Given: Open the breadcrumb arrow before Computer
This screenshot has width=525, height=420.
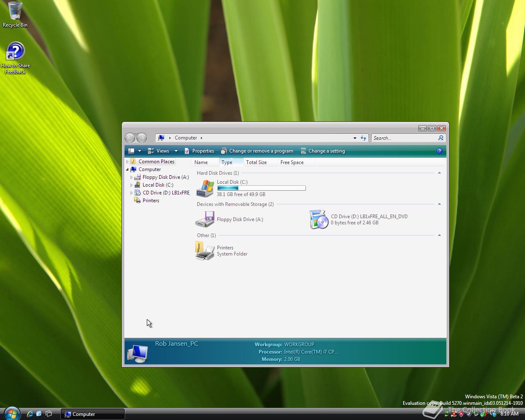Looking at the screenshot, I should coord(170,138).
